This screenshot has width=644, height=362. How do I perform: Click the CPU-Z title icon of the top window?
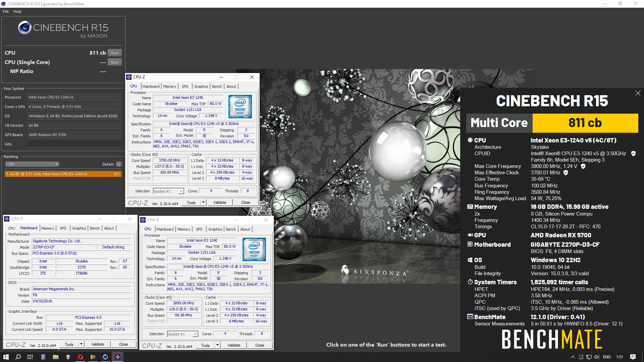click(129, 77)
